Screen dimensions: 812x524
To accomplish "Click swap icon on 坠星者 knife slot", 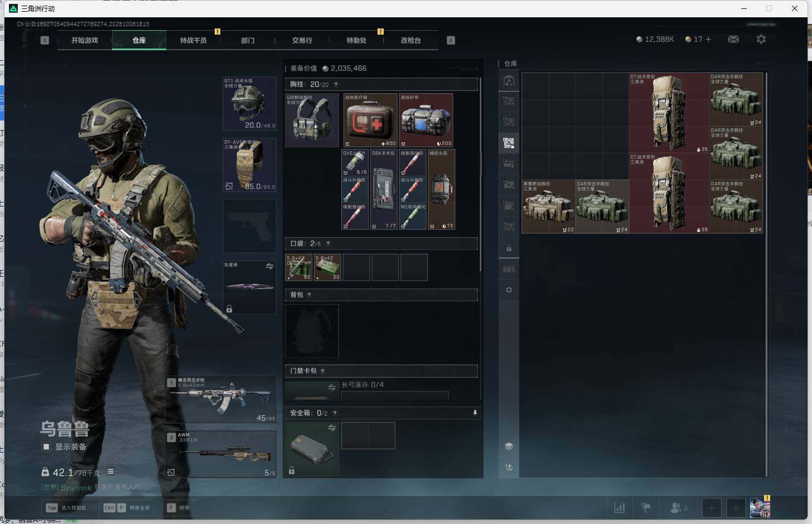I will pos(269,266).
